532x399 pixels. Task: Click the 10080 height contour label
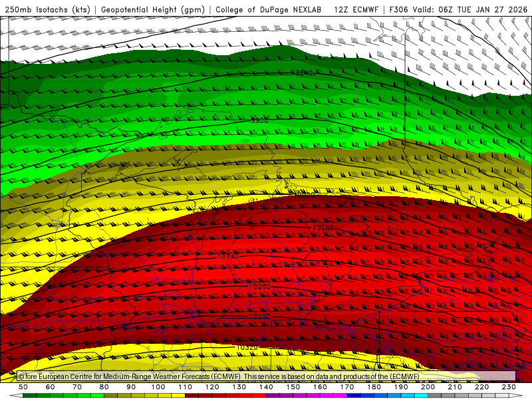tap(323, 227)
